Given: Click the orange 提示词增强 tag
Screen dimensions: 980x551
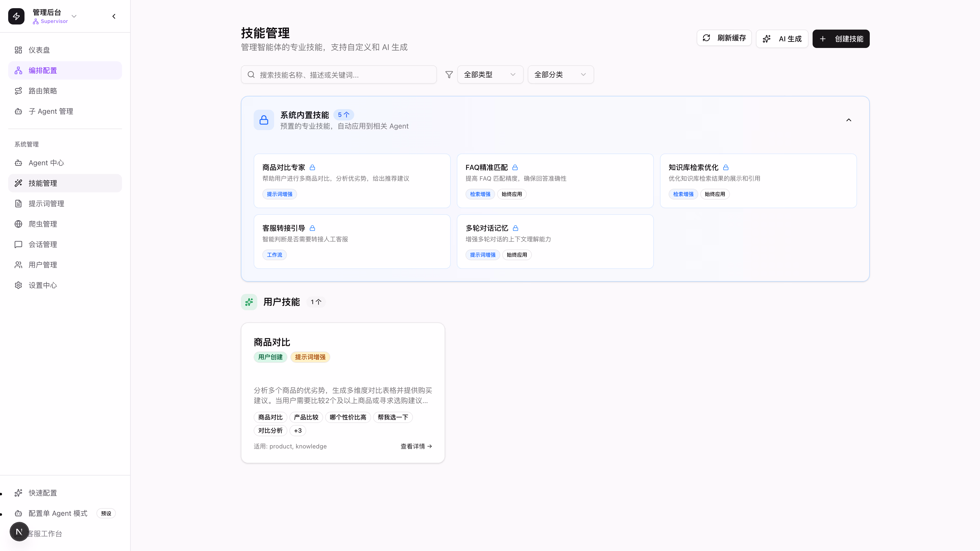Looking at the screenshot, I should pos(310,357).
